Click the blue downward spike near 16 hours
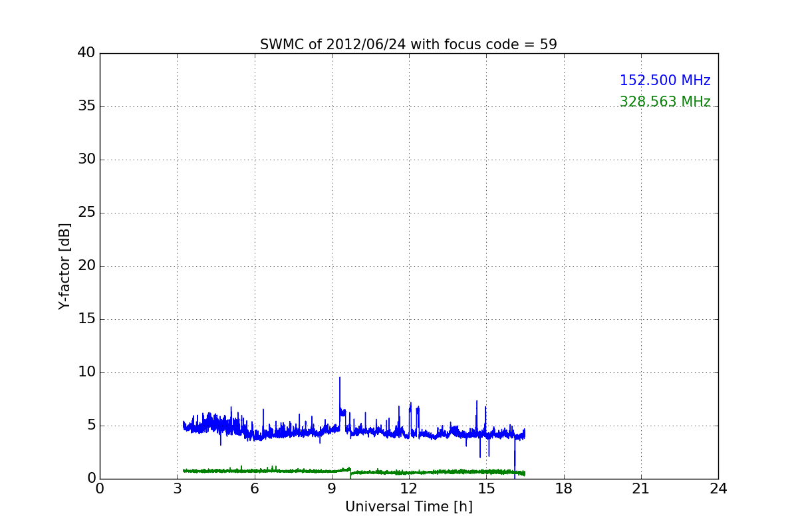Viewport: 798px width, 532px height. tap(515, 459)
